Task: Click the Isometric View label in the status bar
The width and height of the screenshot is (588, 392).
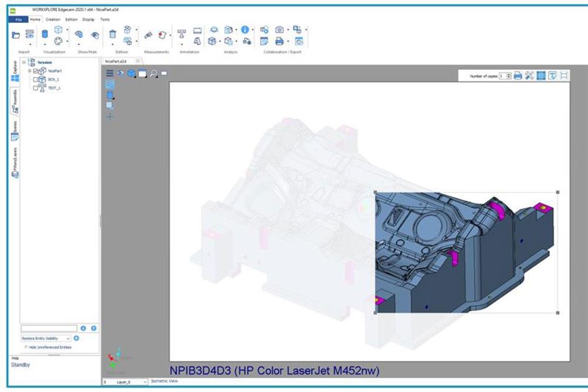Action: pyautogui.click(x=164, y=381)
